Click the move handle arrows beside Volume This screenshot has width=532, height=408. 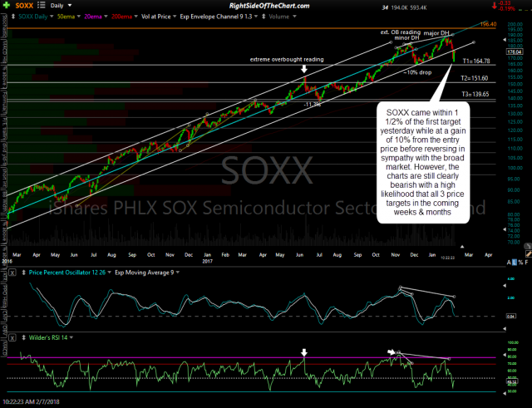[264, 17]
